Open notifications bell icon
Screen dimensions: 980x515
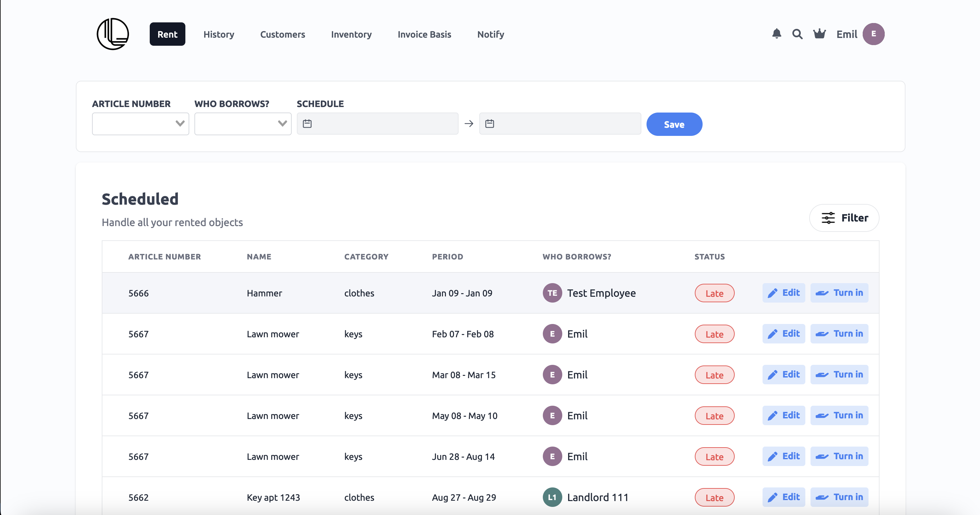[x=776, y=34]
